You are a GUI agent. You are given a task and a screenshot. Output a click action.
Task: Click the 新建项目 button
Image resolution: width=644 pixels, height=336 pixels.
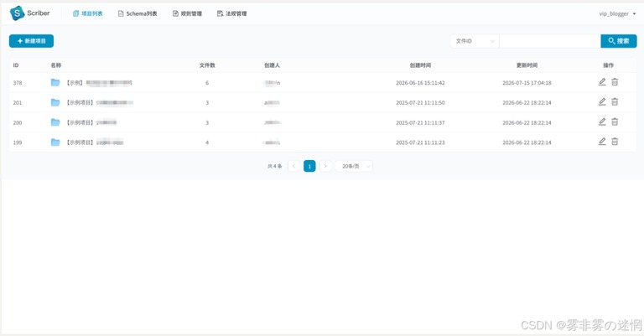(x=31, y=41)
